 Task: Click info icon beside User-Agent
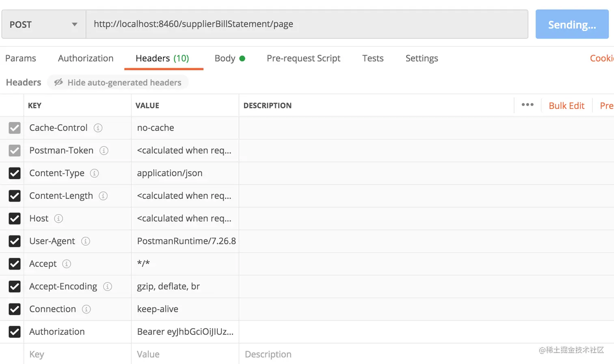click(85, 241)
